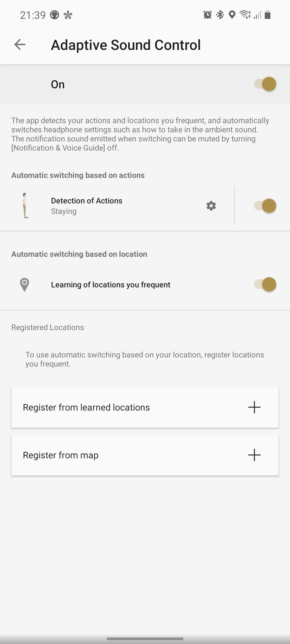Tap the Adaptive Sound Control title
Image resolution: width=290 pixels, height=644 pixels.
point(126,45)
